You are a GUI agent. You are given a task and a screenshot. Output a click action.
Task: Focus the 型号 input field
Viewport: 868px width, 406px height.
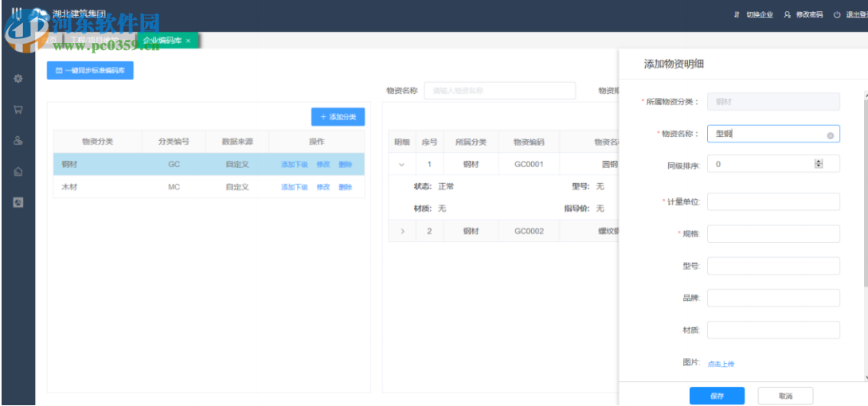click(773, 266)
